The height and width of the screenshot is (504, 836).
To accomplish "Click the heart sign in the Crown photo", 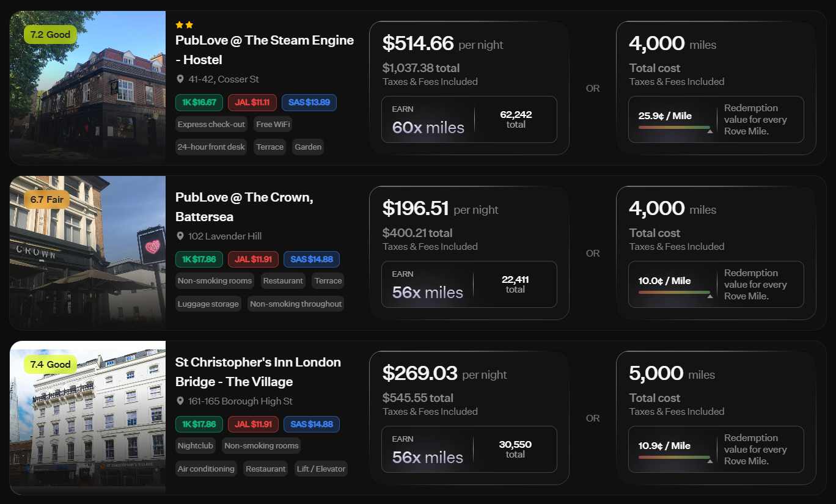I will click(x=152, y=246).
